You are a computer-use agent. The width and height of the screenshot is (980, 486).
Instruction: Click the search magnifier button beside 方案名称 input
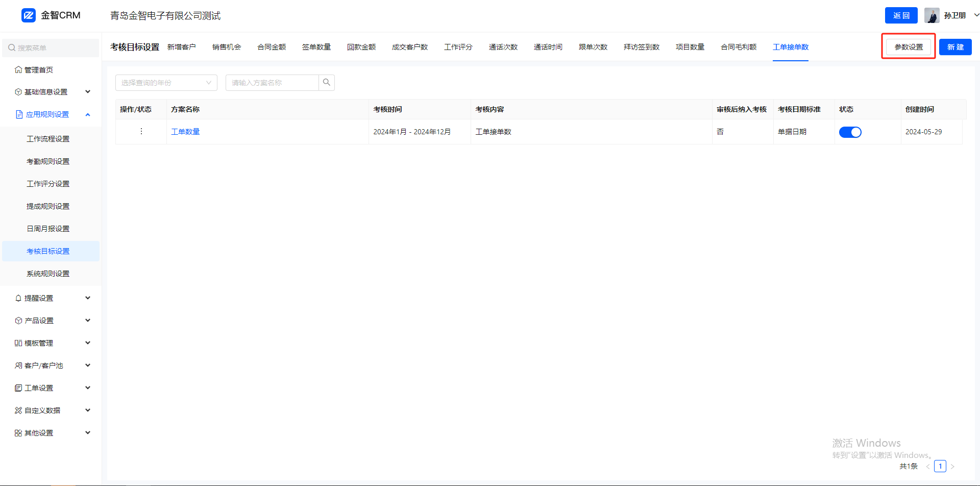[327, 82]
